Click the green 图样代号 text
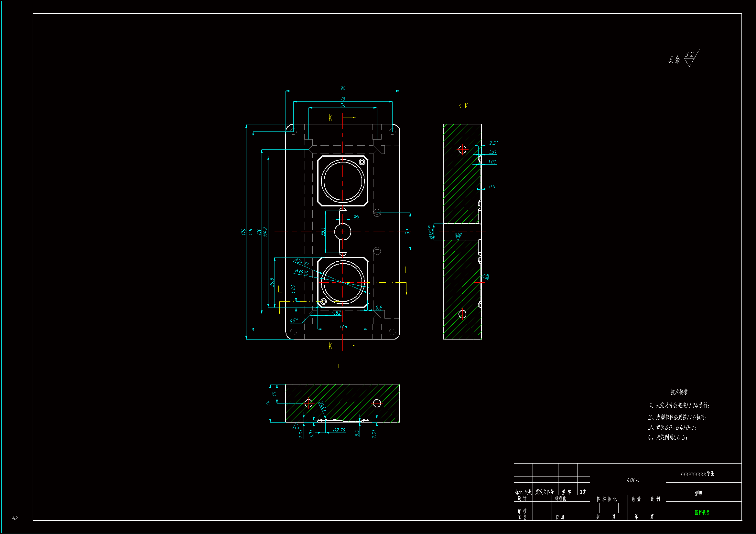The height and width of the screenshot is (534, 756). (x=702, y=512)
